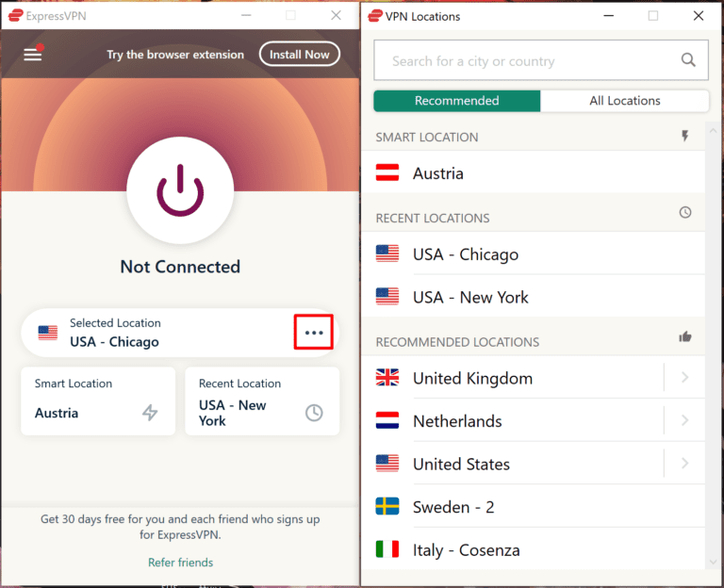The image size is (724, 588).
Task: Select the Recommended tab
Action: click(x=457, y=101)
